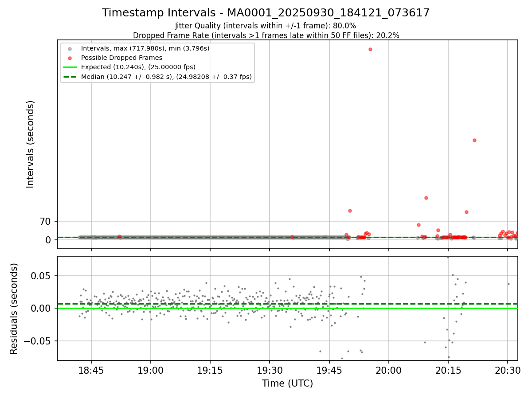Click the 19:30 x-axis tick label
Viewport: 532px width, 399px height.
(270, 370)
